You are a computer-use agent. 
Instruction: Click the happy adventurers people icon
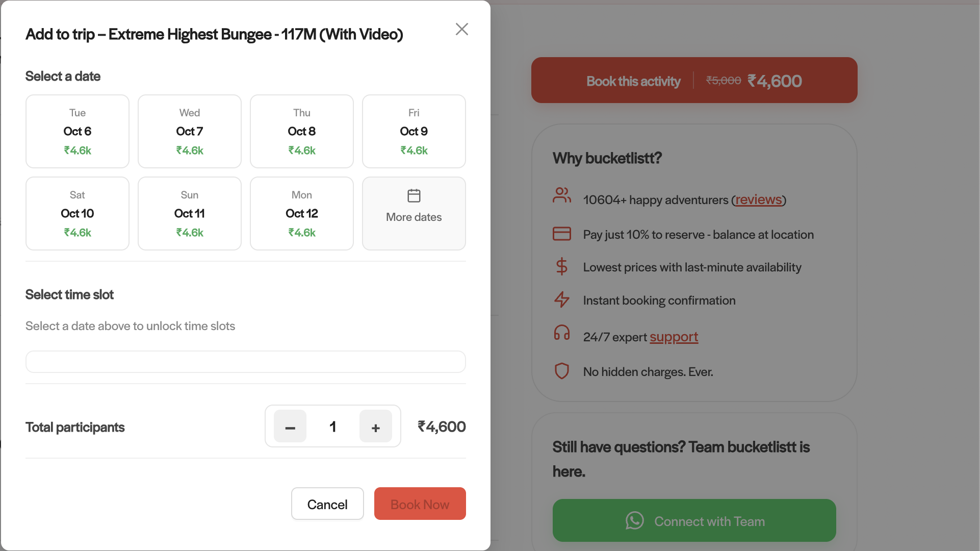coord(562,195)
